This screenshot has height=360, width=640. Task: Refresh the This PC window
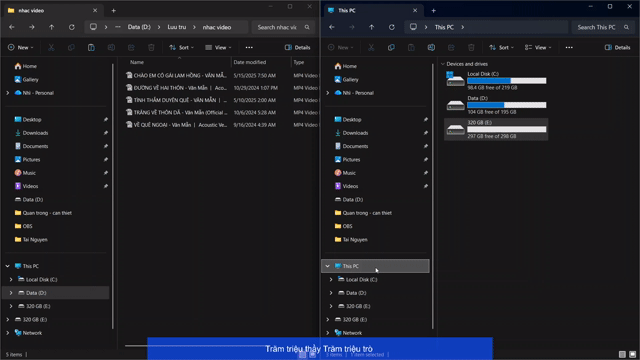point(391,27)
